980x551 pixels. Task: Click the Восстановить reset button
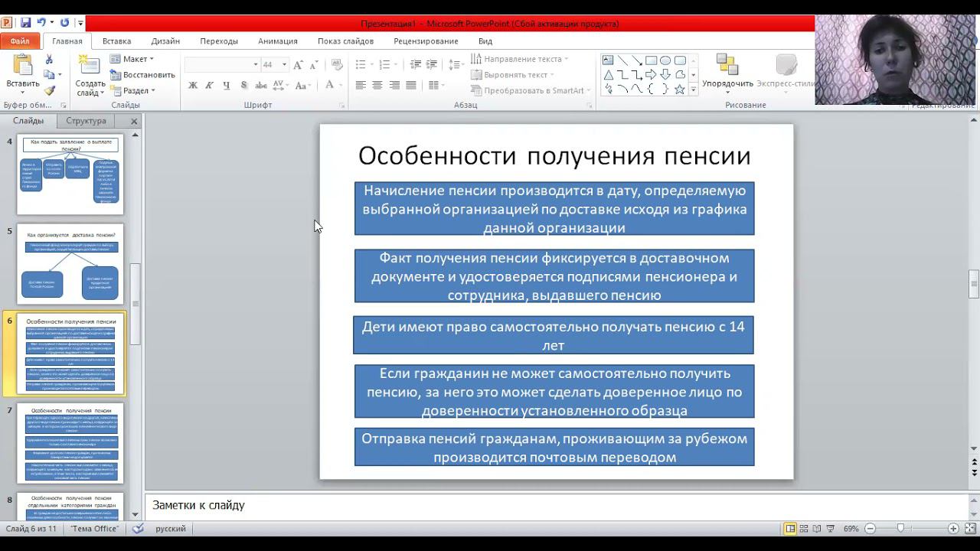pos(142,75)
